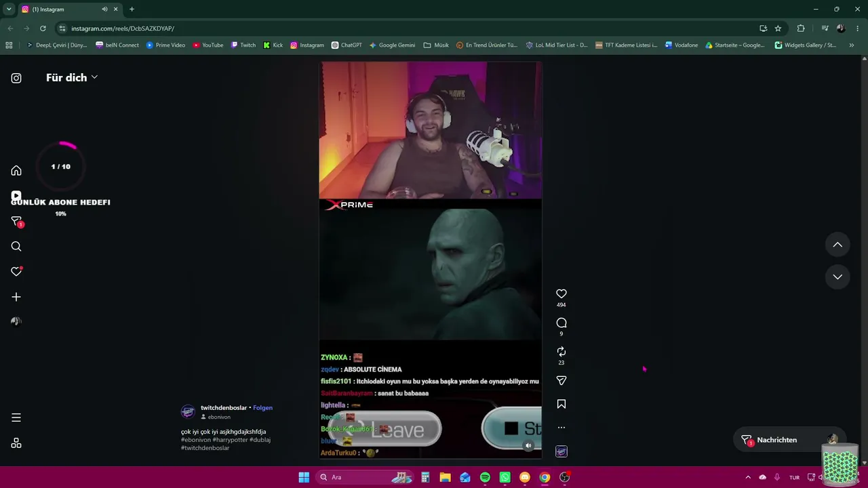Save the reel with the bookmark icon
The image size is (868, 488).
click(561, 404)
